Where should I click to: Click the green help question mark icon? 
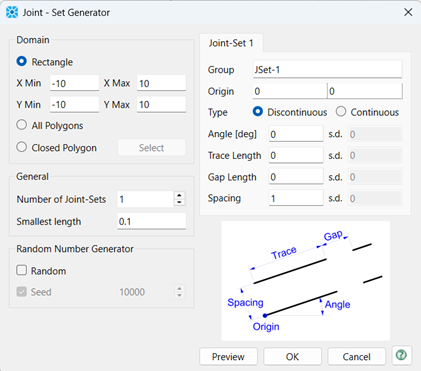tap(401, 355)
